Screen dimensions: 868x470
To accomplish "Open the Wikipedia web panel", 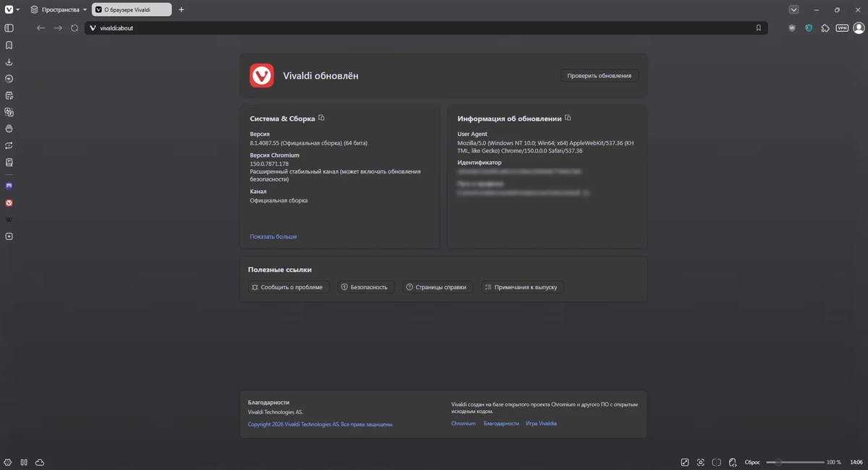I will [x=9, y=220].
